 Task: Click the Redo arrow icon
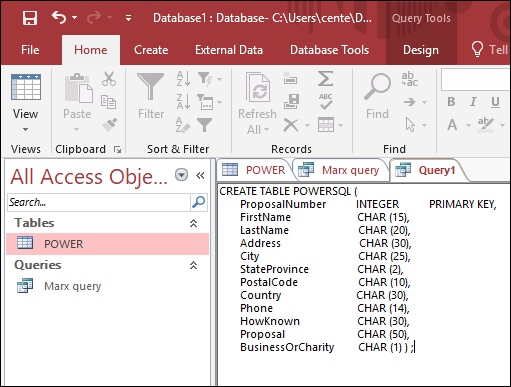tap(94, 18)
